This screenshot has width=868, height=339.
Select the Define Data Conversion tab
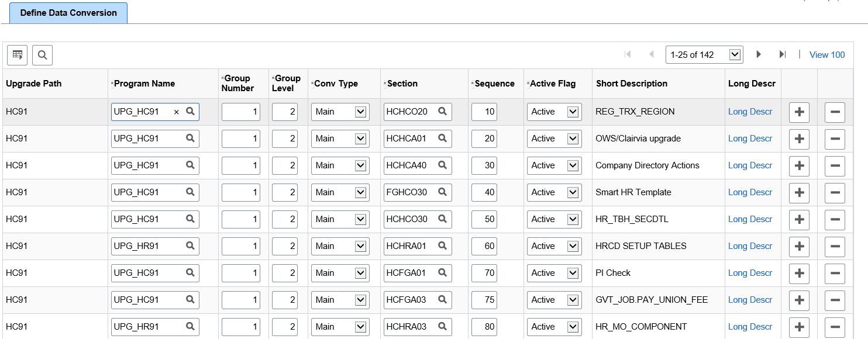[x=68, y=12]
